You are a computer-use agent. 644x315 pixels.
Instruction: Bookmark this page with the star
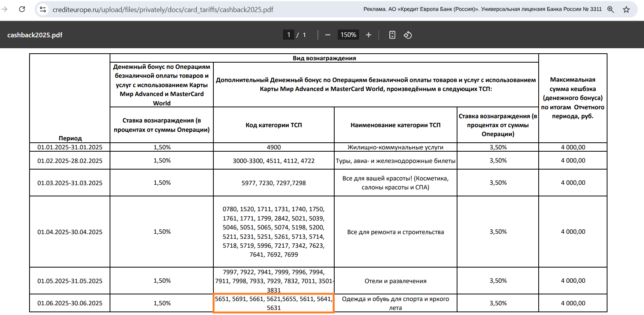pyautogui.click(x=626, y=9)
